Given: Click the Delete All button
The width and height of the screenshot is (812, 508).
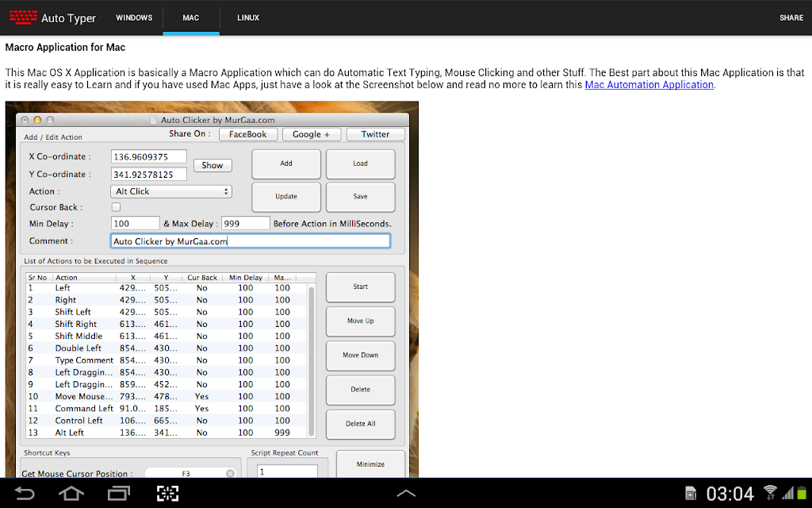Looking at the screenshot, I should click(361, 424).
